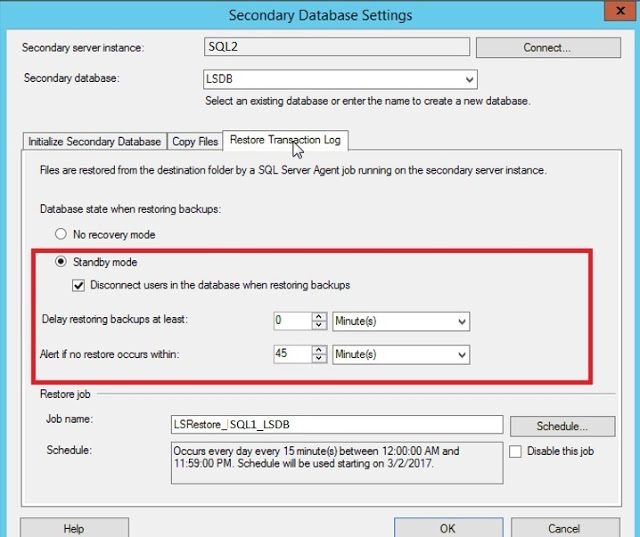Select the Restore Transaction Log tab
640x537 pixels.
pos(285,140)
